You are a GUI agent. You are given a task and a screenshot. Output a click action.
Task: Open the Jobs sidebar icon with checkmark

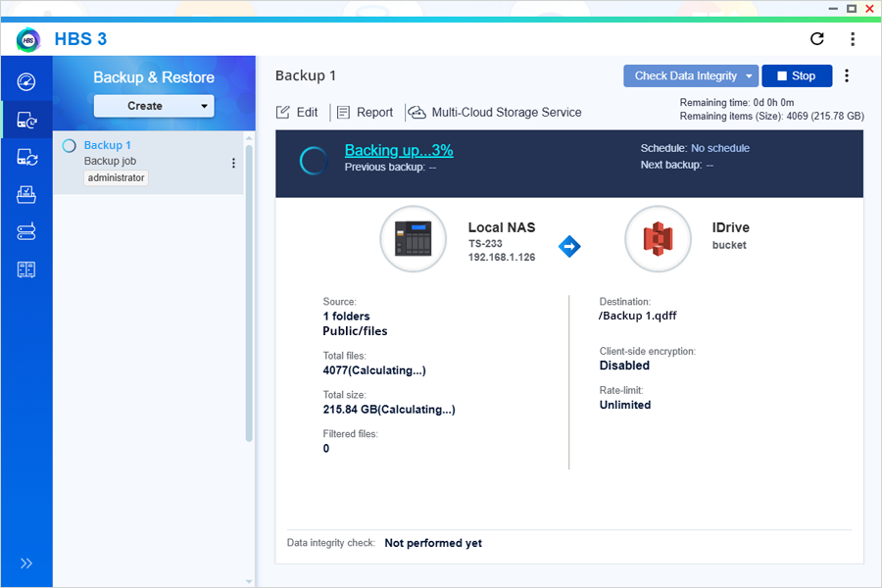pos(26,195)
